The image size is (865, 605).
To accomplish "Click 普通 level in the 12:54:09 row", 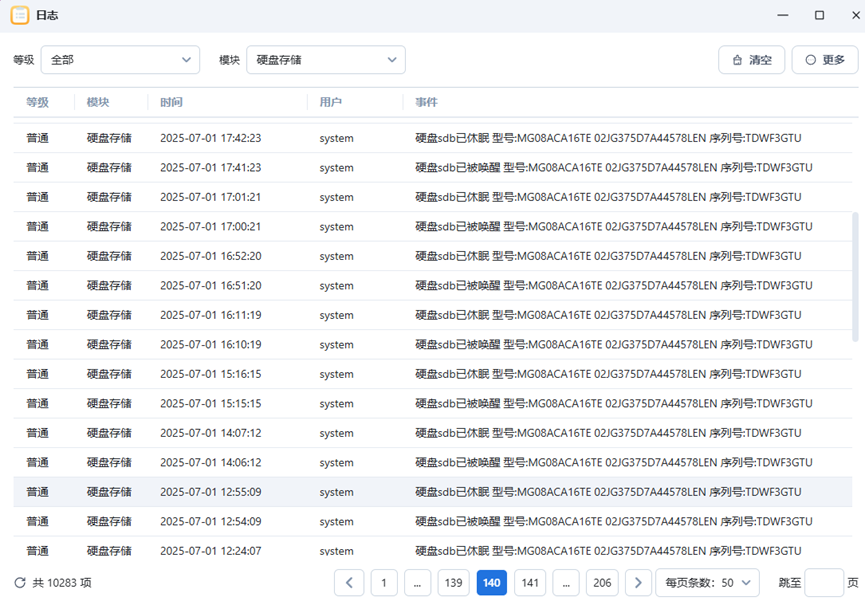I will (x=38, y=522).
